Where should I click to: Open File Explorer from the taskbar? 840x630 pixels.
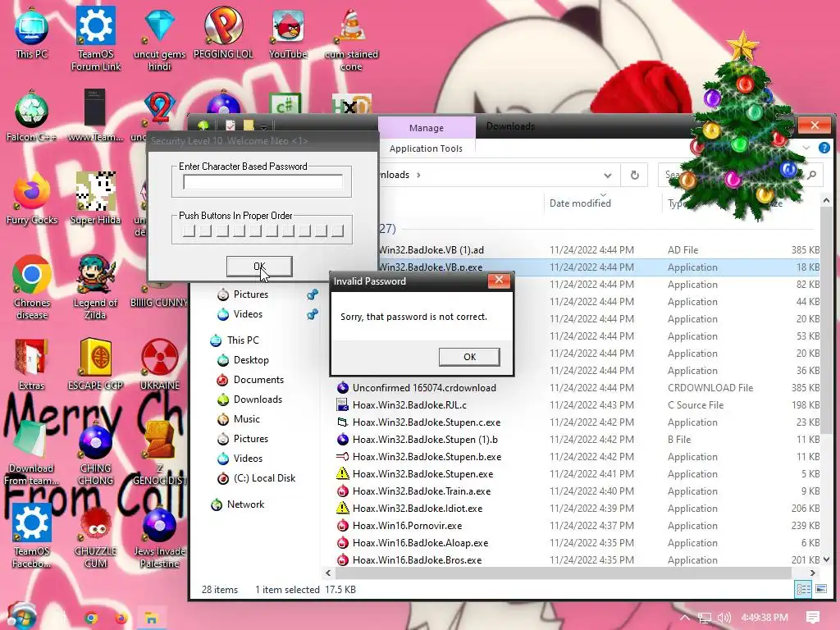[151, 618]
